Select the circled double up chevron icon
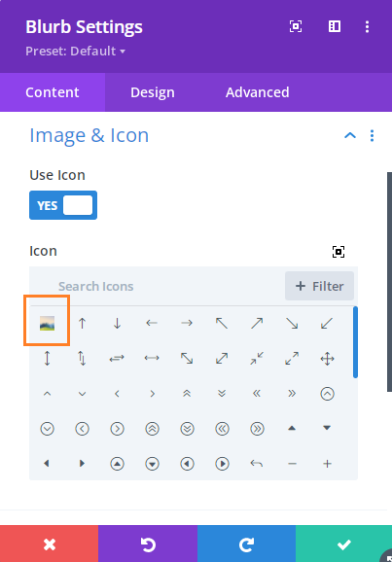The height and width of the screenshot is (562, 392). point(152,429)
